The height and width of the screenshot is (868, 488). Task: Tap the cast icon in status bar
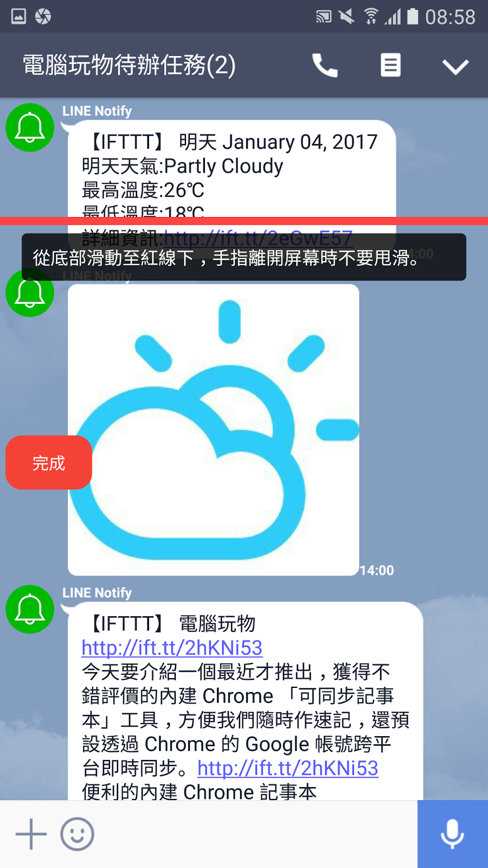[323, 17]
